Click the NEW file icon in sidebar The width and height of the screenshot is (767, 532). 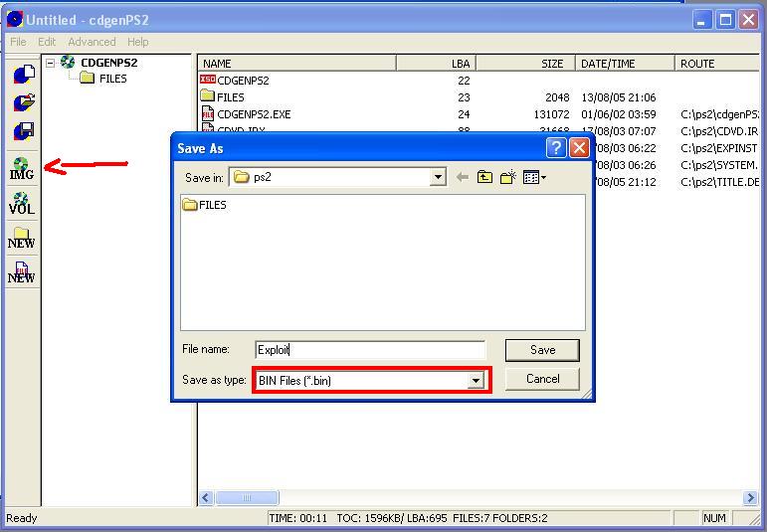pos(22,273)
